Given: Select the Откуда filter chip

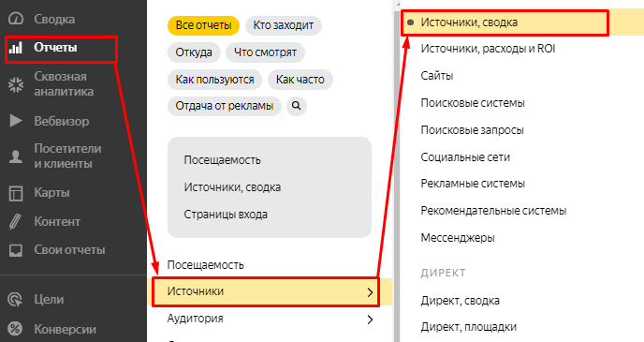Looking at the screenshot, I should point(194,52).
